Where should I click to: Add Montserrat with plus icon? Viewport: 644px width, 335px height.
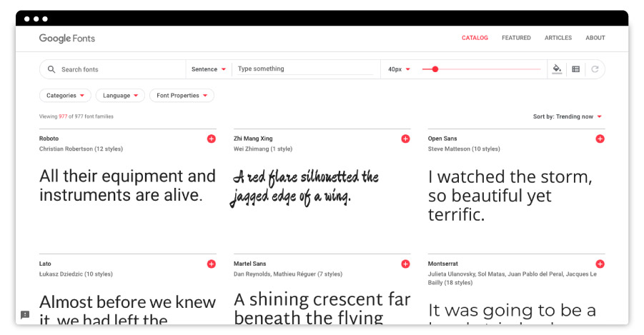coord(600,264)
